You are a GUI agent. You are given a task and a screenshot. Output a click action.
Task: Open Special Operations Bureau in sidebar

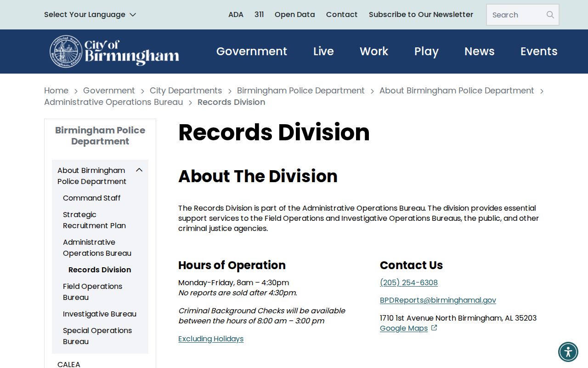coord(97,336)
